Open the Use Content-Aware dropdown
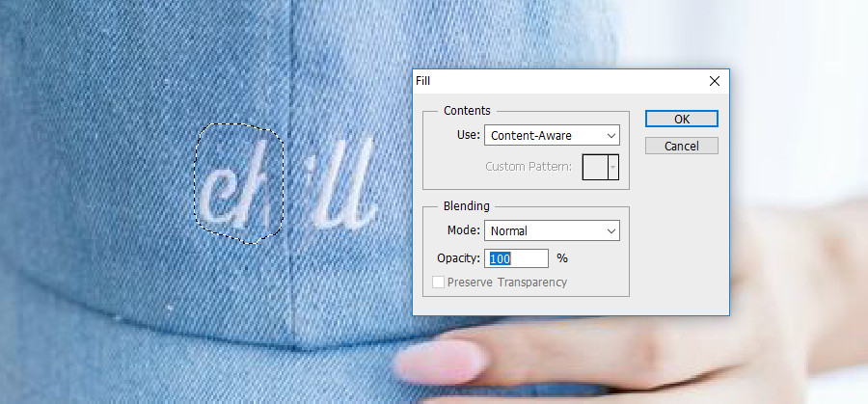The width and height of the screenshot is (868, 404). [x=552, y=135]
